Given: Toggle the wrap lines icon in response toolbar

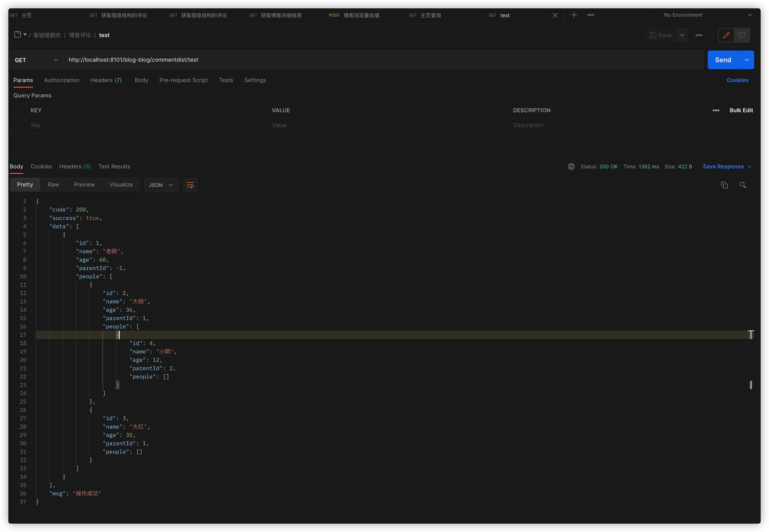Looking at the screenshot, I should pyautogui.click(x=190, y=185).
